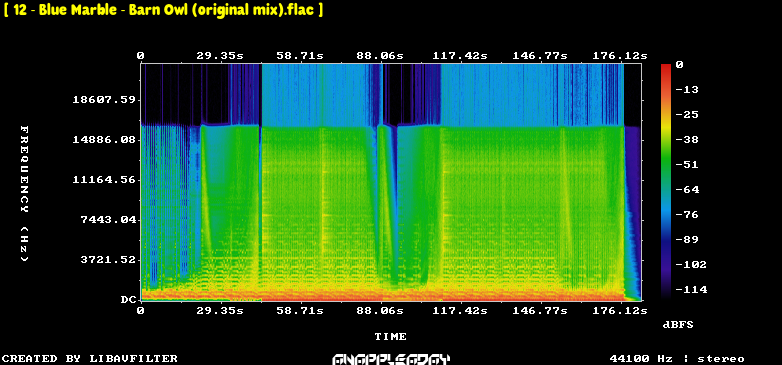Screen dimensions: 782x365
Task: Click the DC label on frequency axis
Action: (128, 300)
